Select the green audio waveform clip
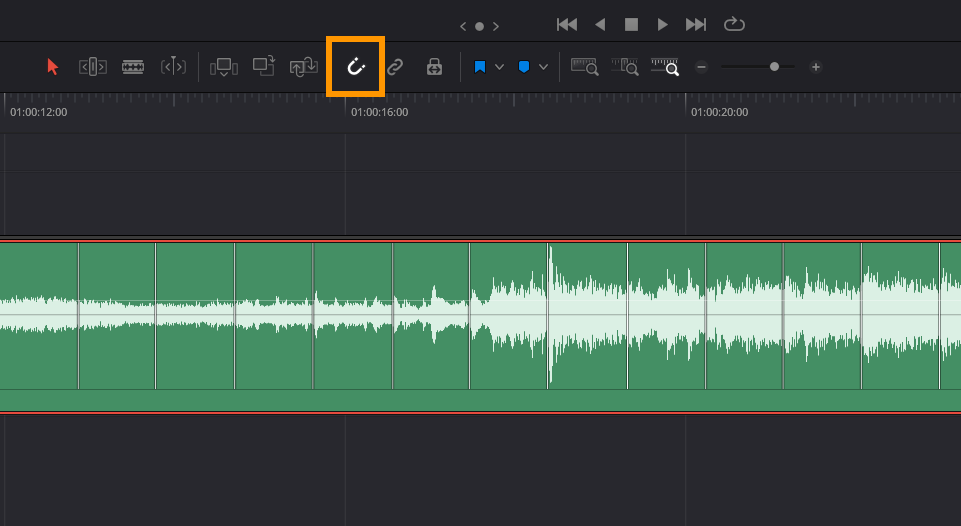 coord(480,327)
